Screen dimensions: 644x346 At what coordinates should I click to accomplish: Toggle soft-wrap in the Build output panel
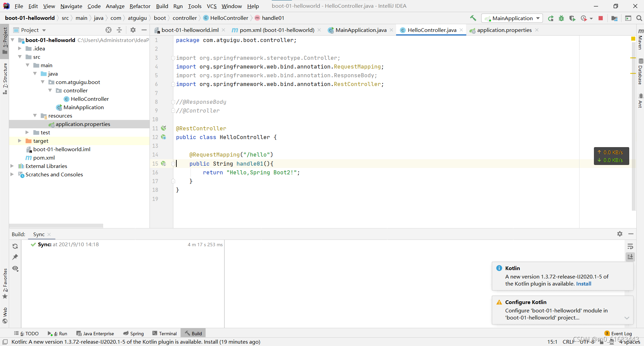pyautogui.click(x=631, y=246)
